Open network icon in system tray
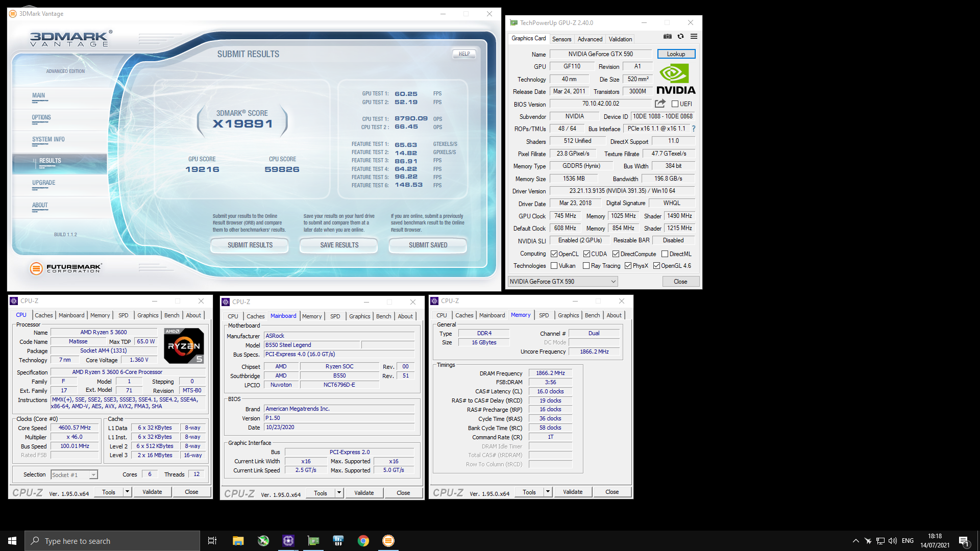Screen dimensions: 980x551 click(880, 541)
